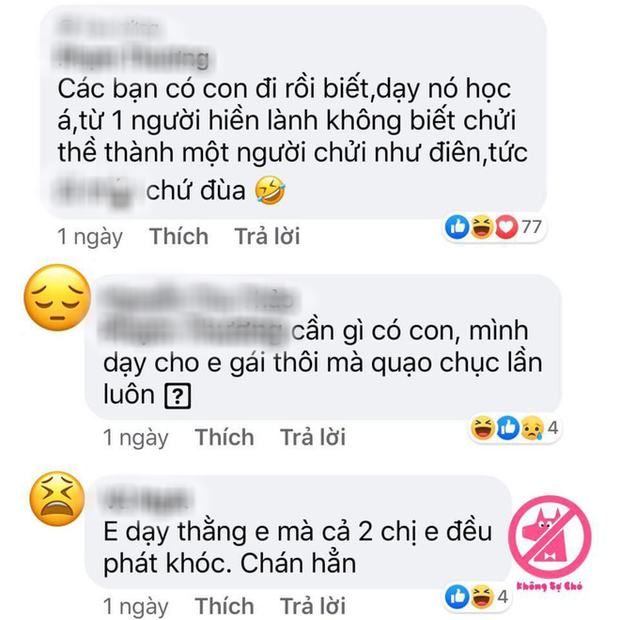Image resolution: width=620 pixels, height=620 pixels.
Task: Reply to the first comment via Trả lời
Action: [x=267, y=236]
